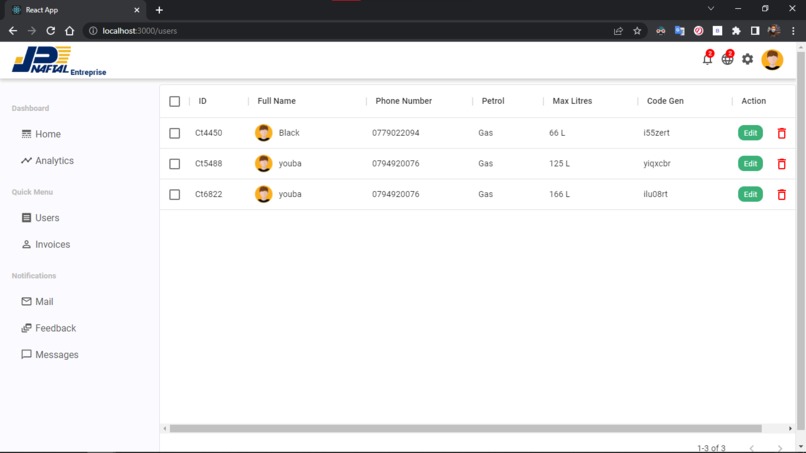
Task: Open the Users sidebar item
Action: click(x=40, y=218)
